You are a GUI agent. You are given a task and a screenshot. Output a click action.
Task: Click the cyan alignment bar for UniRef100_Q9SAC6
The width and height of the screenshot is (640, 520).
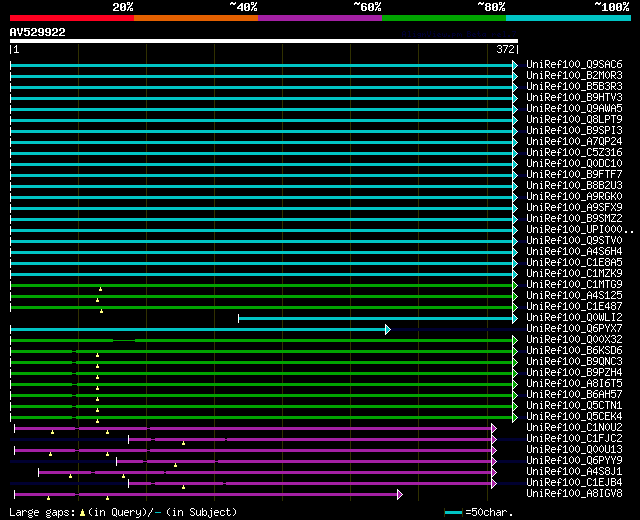[261, 65]
